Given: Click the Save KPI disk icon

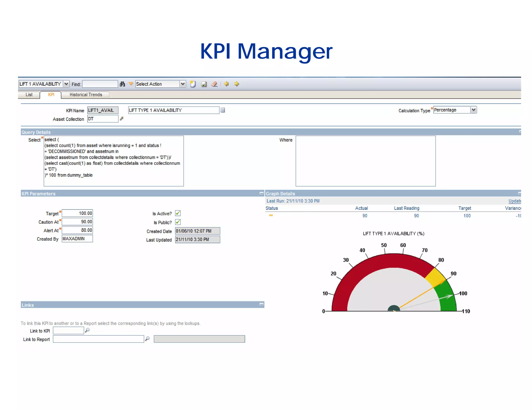Looking at the screenshot, I should click(204, 84).
